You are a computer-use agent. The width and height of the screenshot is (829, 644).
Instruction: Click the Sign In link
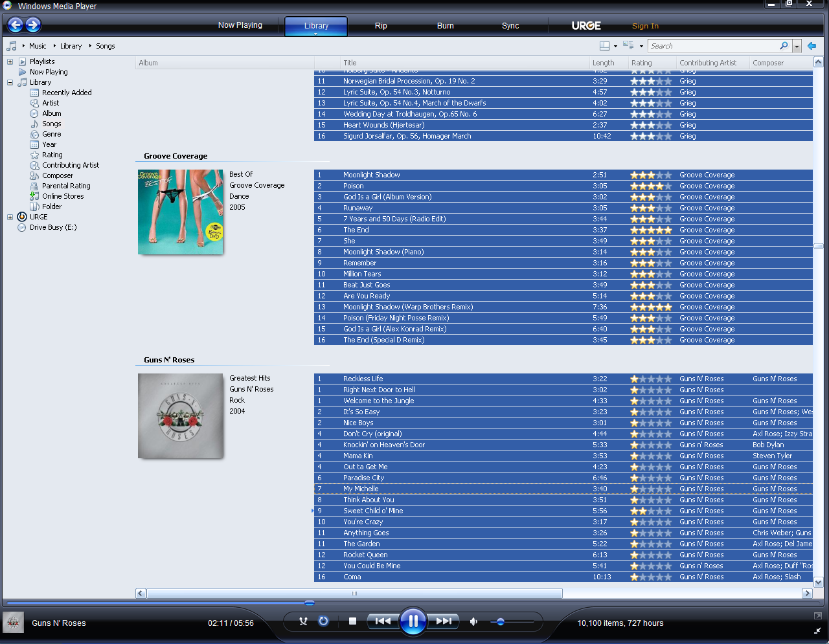pos(645,26)
